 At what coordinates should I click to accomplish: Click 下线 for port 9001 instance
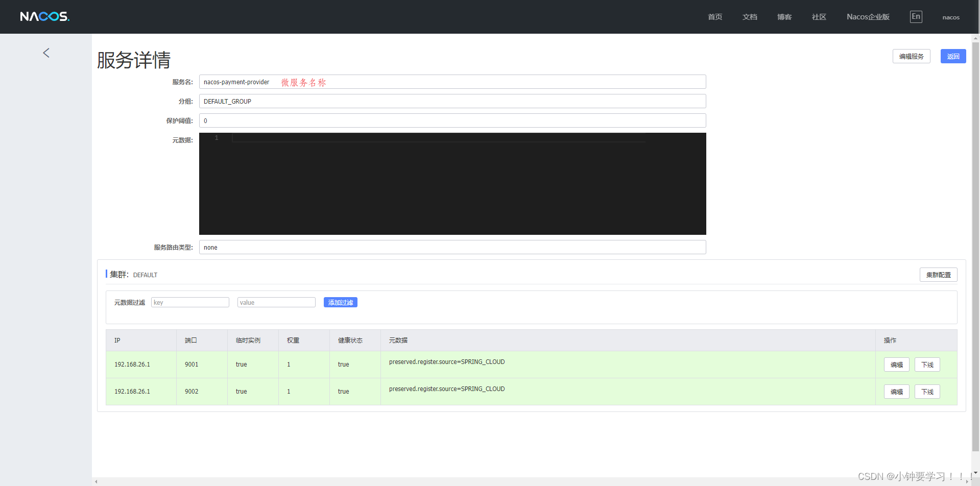coord(927,364)
